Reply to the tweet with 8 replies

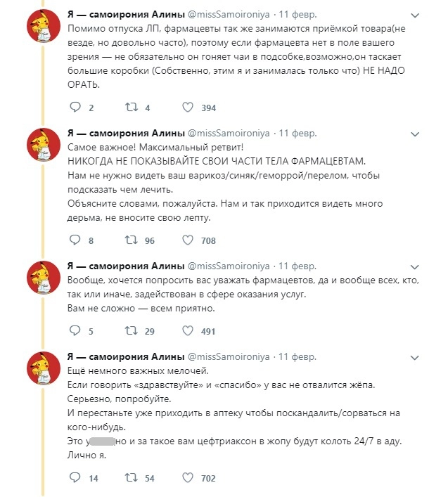click(77, 240)
